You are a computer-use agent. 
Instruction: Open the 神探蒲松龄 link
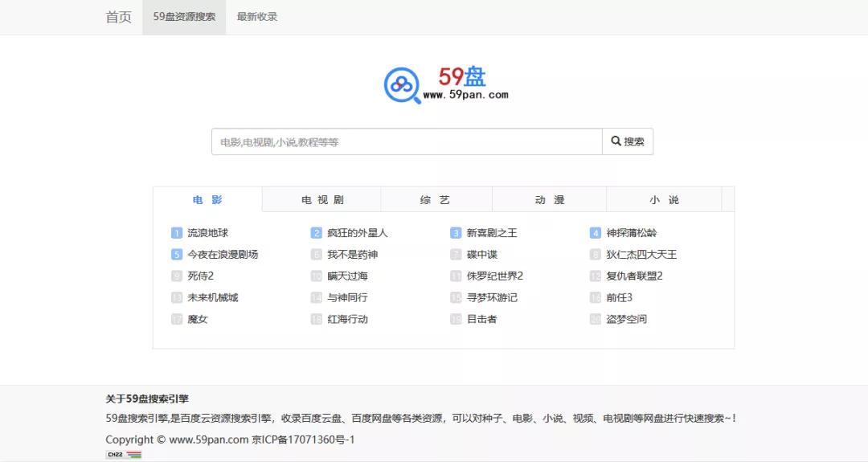coord(631,233)
